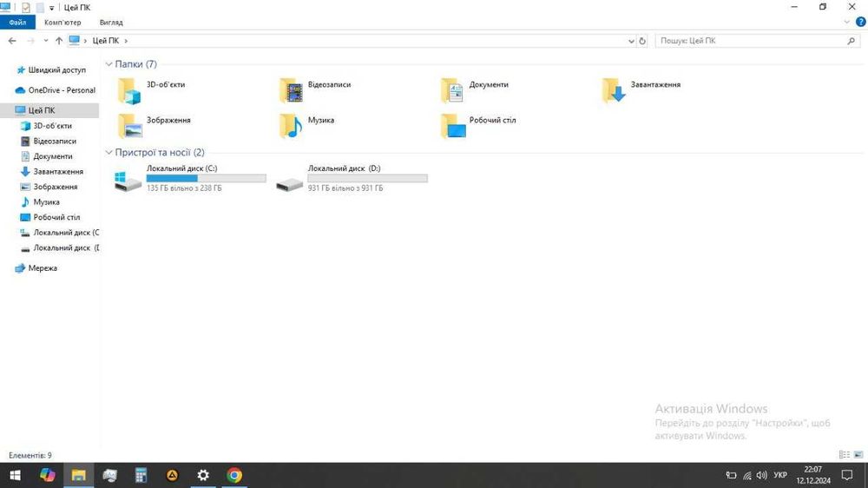The image size is (868, 488).
Task: Select Мережа in navigation pane
Action: point(43,268)
